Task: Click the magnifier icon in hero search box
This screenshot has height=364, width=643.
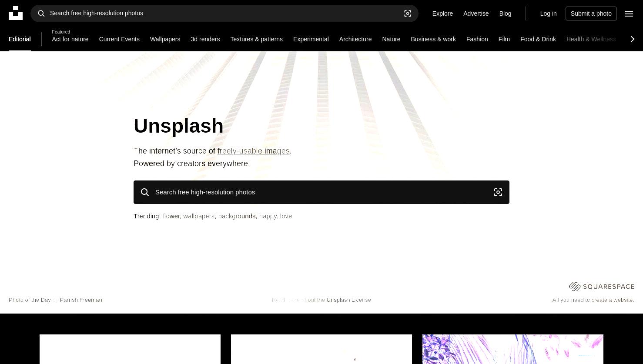Action: click(x=145, y=192)
